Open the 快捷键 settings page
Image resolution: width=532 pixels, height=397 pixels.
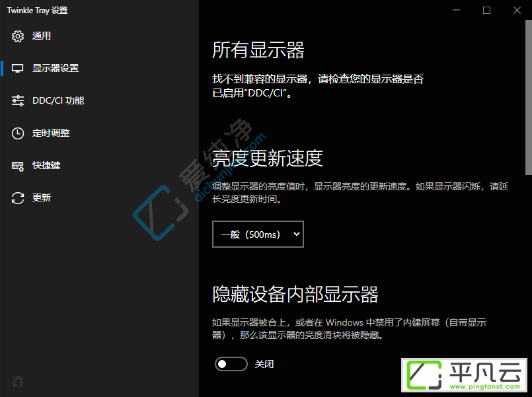46,165
